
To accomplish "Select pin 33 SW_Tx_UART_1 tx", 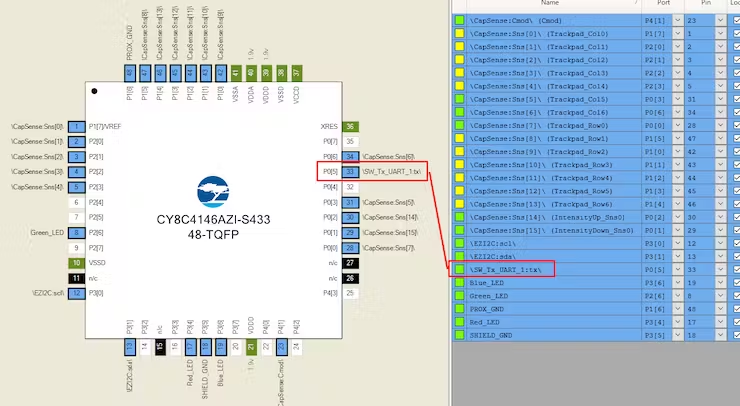I will (350, 172).
